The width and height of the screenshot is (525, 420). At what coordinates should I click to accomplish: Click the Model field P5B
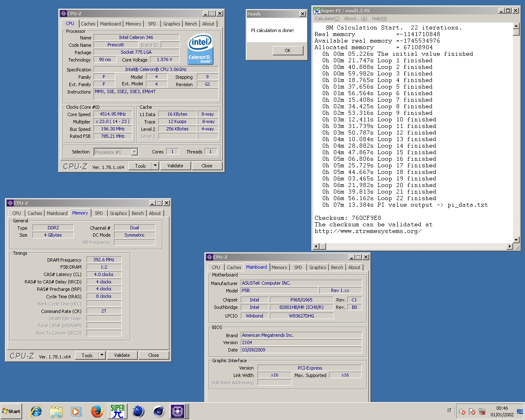click(279, 290)
